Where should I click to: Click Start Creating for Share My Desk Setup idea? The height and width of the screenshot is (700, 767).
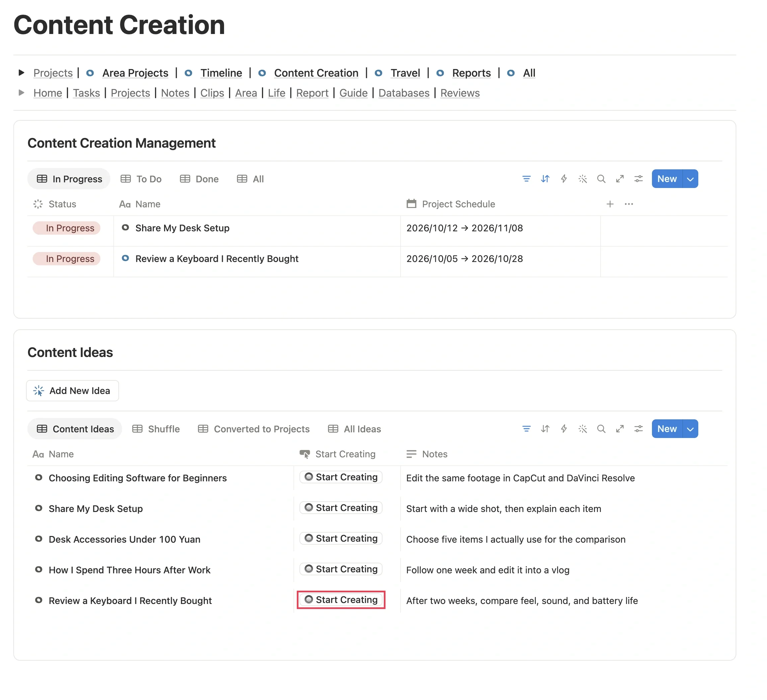[341, 508]
